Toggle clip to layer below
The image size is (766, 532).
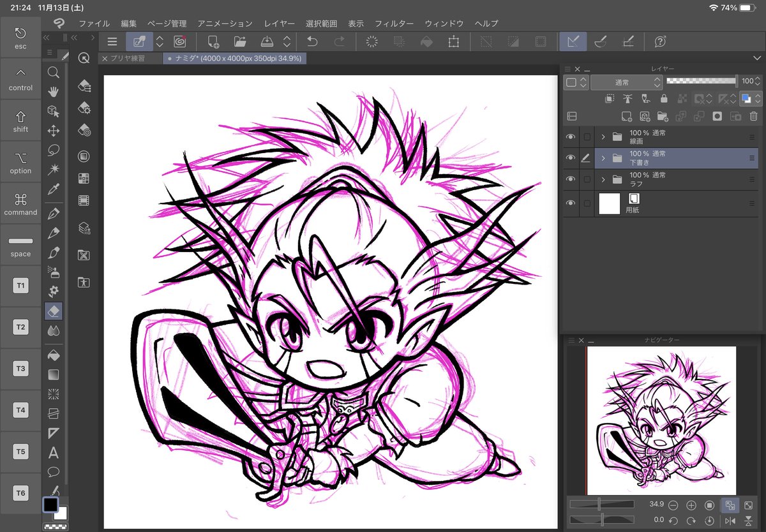pos(610,99)
